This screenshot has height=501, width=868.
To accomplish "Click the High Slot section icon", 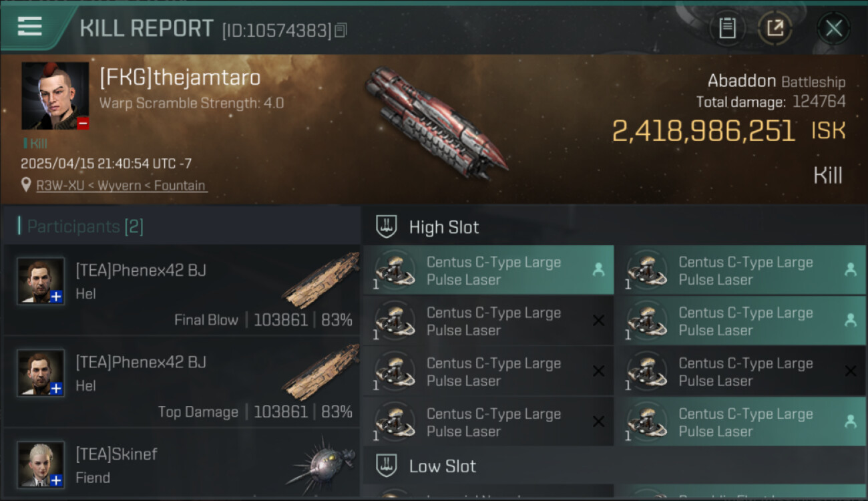I will pos(387,227).
